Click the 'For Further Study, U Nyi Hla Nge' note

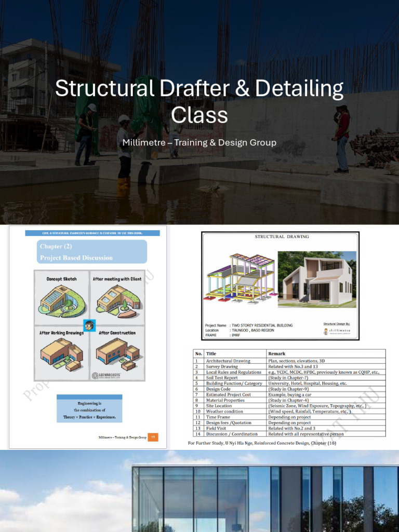coord(262,443)
